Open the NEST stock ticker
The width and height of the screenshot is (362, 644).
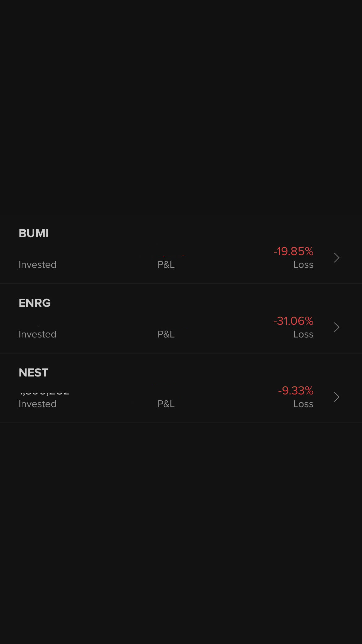click(33, 373)
